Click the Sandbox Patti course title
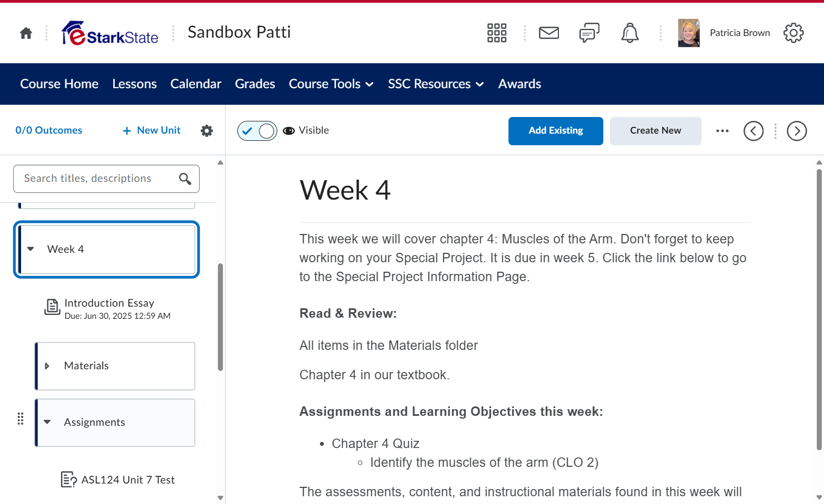Screen dimensions: 824x504 click(239, 32)
